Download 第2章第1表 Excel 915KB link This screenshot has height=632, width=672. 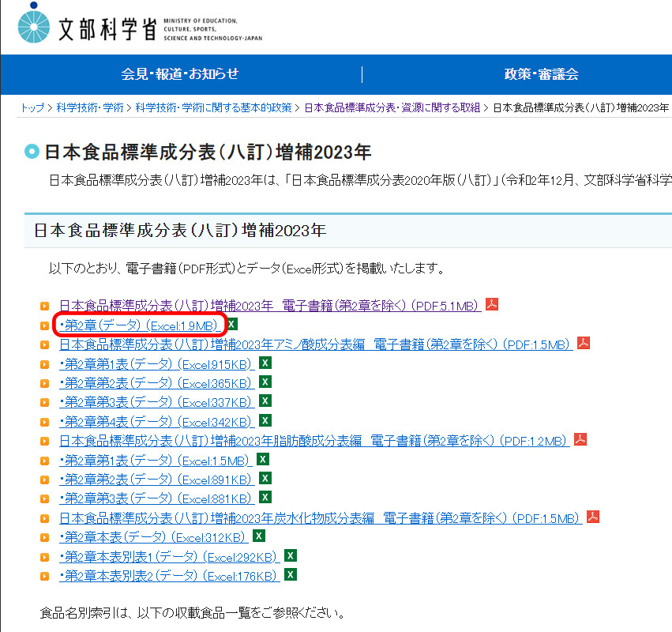click(x=157, y=364)
